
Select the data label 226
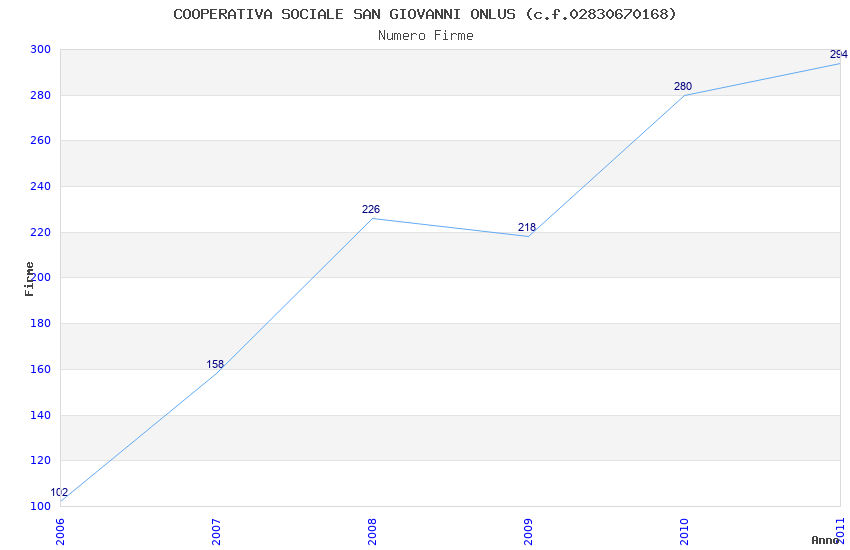pyautogui.click(x=371, y=209)
